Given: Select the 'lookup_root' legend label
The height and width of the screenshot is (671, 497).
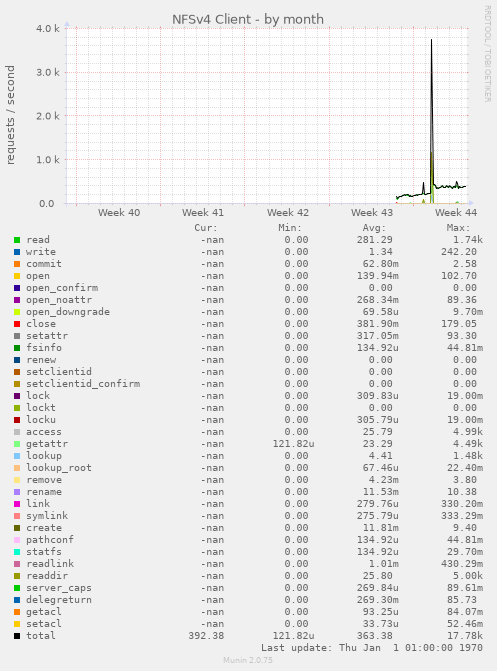Looking at the screenshot, I should click(x=59, y=468).
